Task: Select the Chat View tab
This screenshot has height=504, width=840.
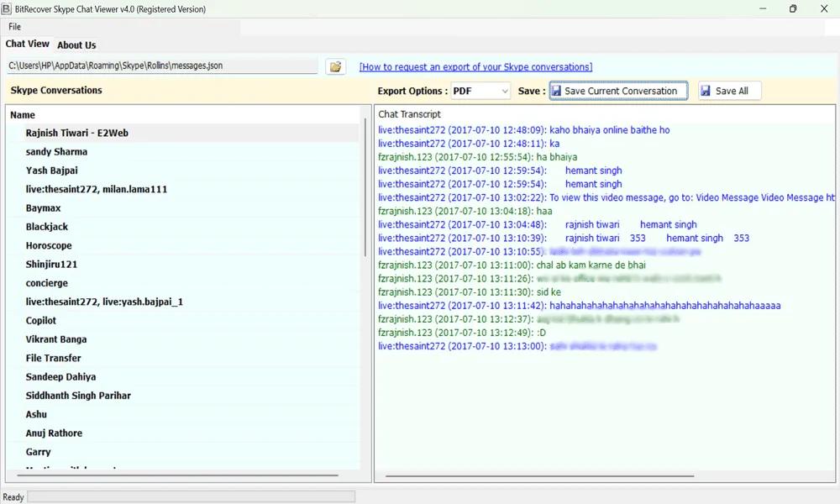Action: pos(28,44)
